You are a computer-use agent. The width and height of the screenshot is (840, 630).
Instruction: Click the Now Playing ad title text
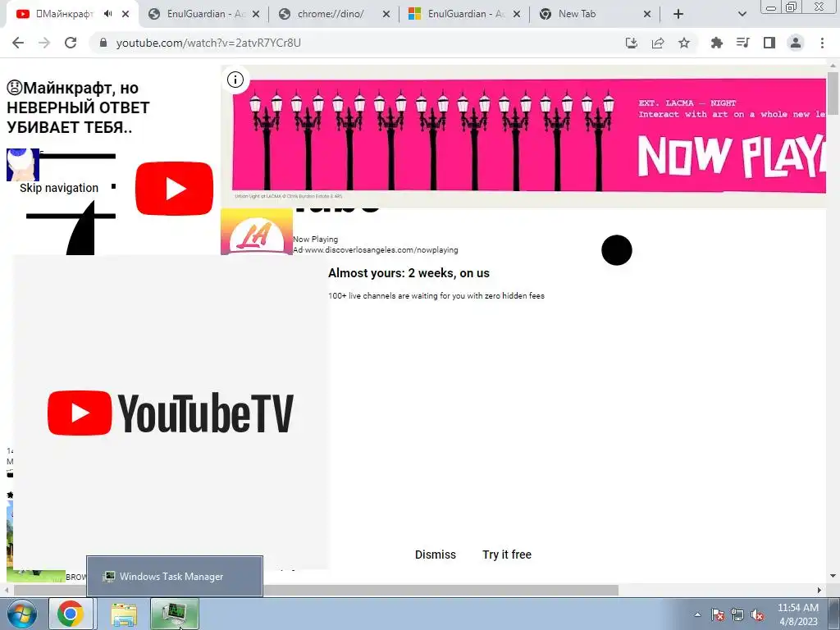pos(316,240)
